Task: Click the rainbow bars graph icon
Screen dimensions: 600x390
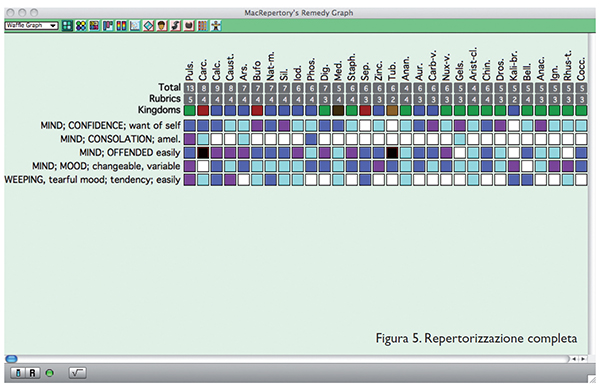Action: click(x=121, y=26)
